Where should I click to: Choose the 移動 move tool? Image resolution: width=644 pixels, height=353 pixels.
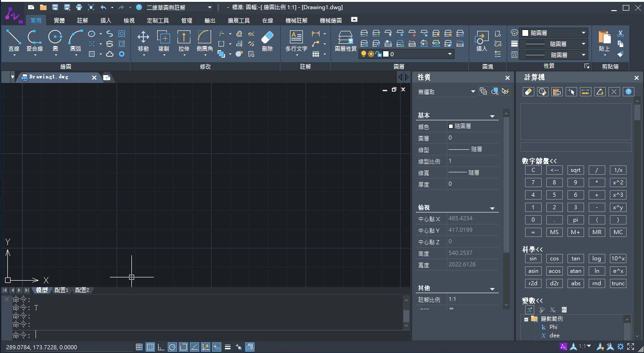[143, 41]
